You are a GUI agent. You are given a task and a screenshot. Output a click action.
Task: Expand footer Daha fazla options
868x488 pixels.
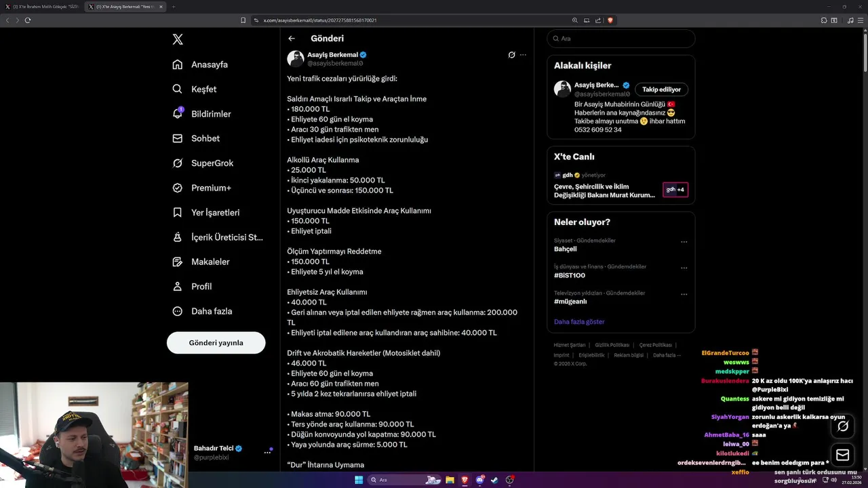(667, 355)
